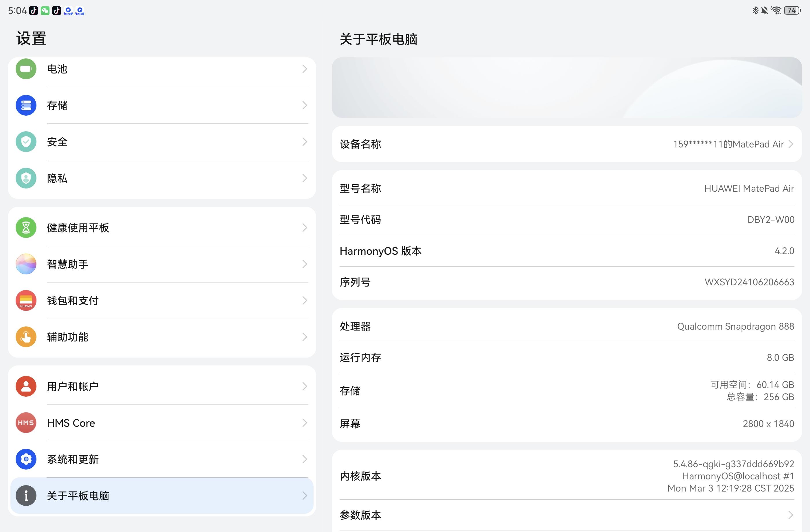The height and width of the screenshot is (532, 810).
Task: Open 系统和更新 entry
Action: tap(162, 459)
